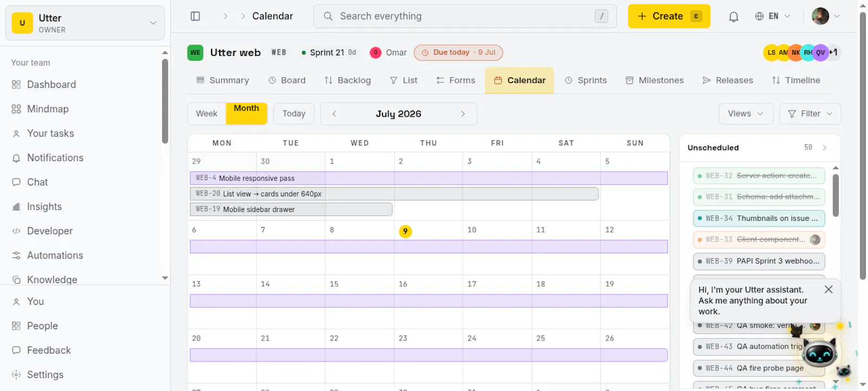
Task: Toggle the sidebar panel icon
Action: (x=195, y=16)
